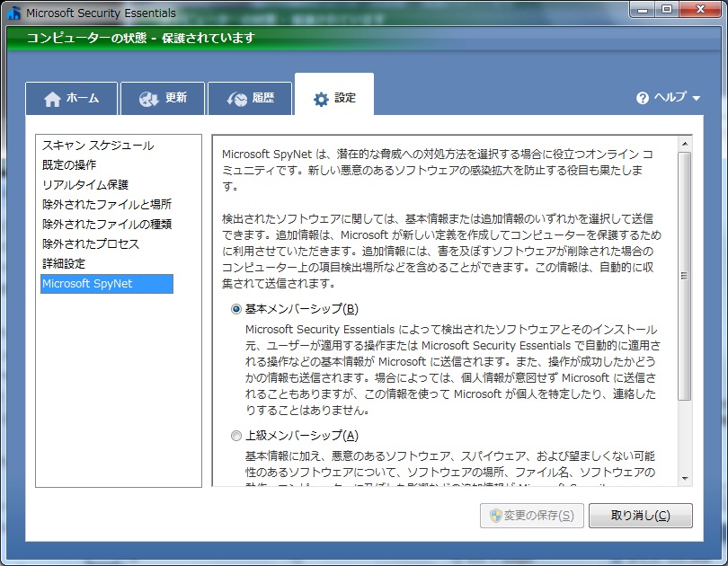The width and height of the screenshot is (728, 566).
Task: Close the Security Essentials window
Action: [700, 9]
